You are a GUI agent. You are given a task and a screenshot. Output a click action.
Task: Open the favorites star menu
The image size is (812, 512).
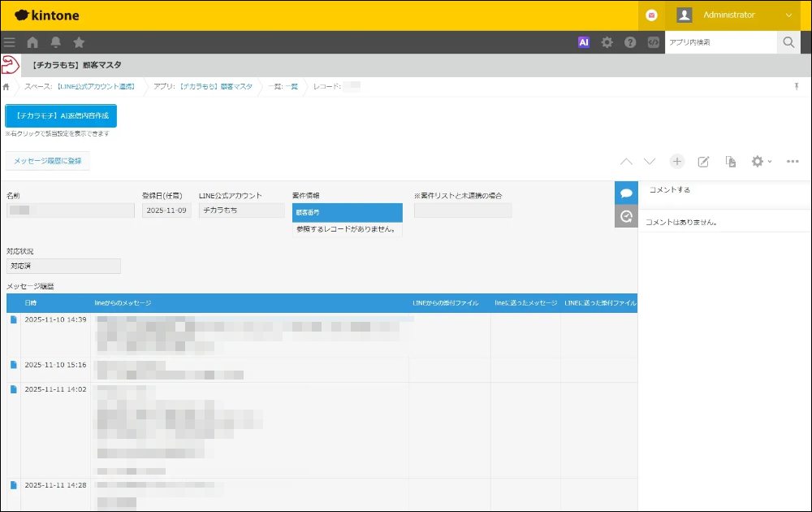pyautogui.click(x=79, y=42)
